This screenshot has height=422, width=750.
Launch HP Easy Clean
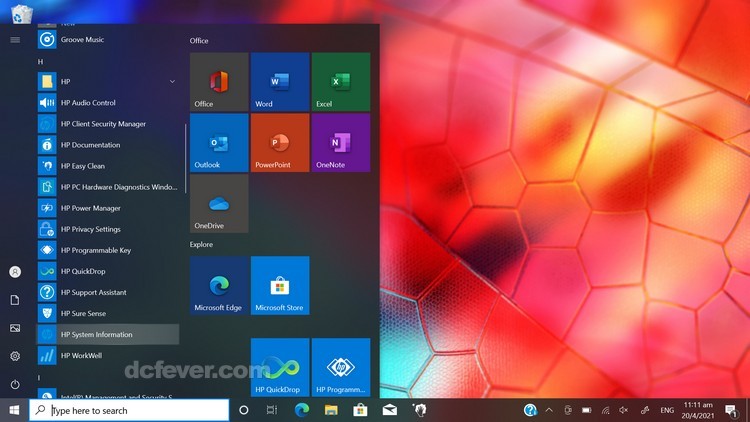108,166
